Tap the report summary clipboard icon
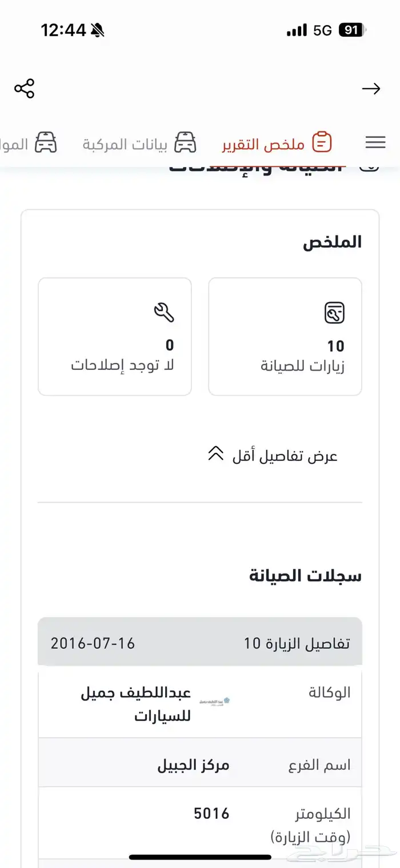400x868 pixels. 322,142
